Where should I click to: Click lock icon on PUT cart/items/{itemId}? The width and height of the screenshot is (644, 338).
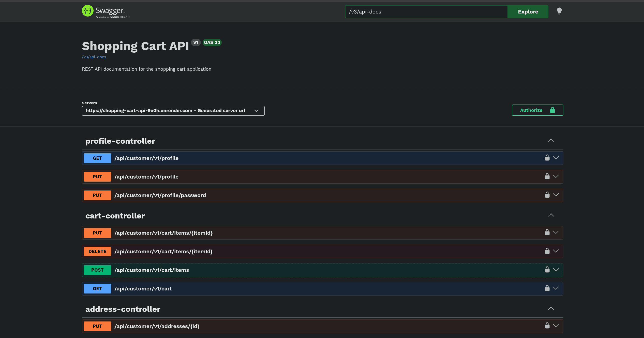pyautogui.click(x=547, y=232)
